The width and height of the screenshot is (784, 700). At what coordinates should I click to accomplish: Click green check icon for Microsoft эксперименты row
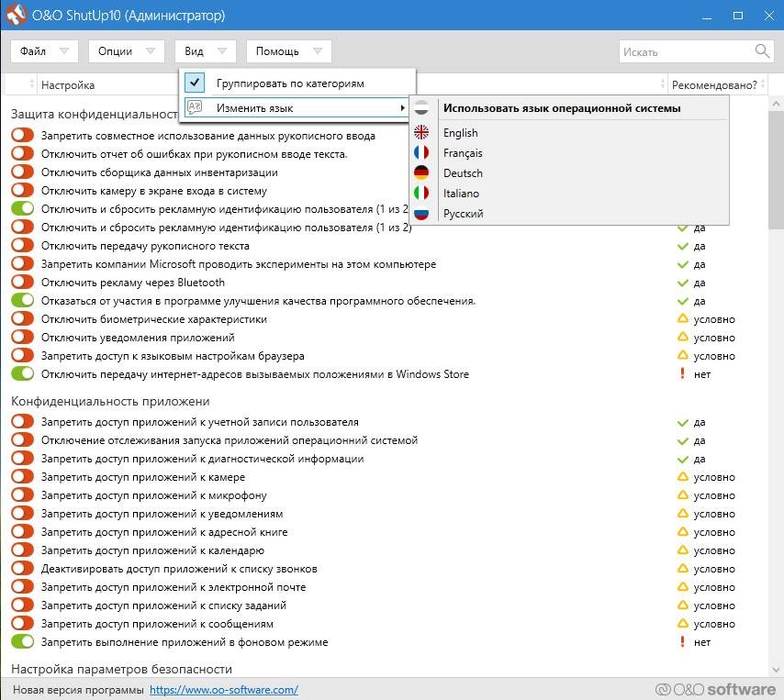pos(682,264)
